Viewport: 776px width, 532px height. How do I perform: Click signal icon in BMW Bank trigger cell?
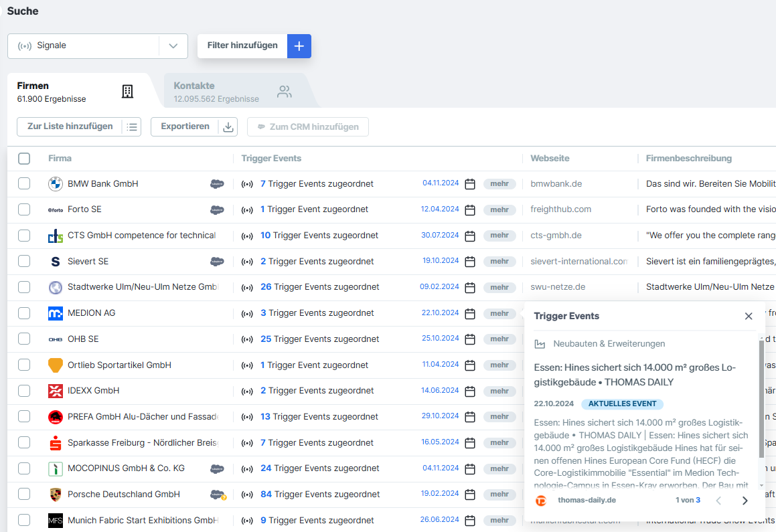pos(247,184)
